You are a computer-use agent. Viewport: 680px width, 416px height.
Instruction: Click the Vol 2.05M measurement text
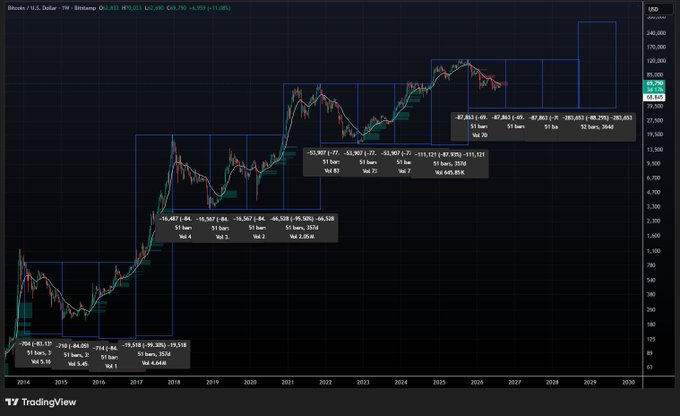coord(302,236)
